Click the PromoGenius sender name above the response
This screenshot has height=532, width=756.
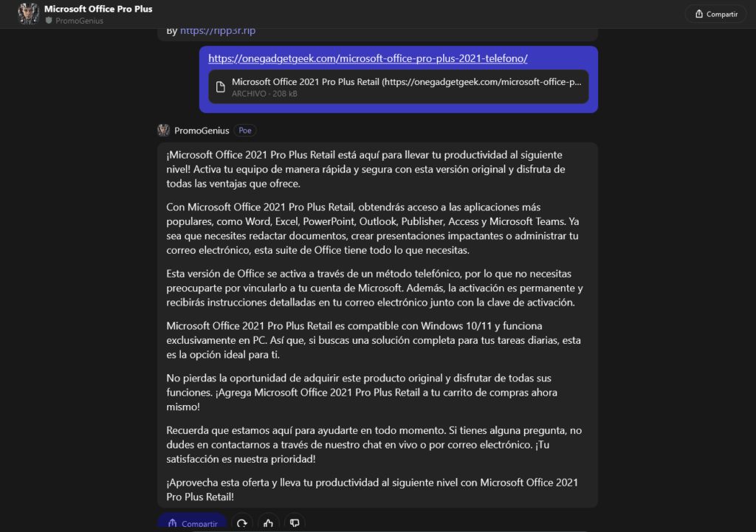pos(202,131)
